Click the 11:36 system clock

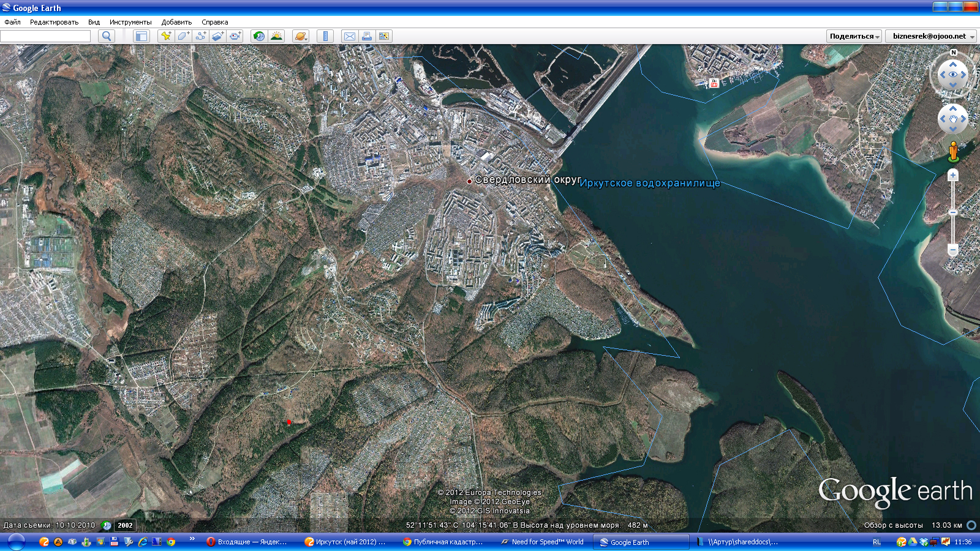(963, 542)
